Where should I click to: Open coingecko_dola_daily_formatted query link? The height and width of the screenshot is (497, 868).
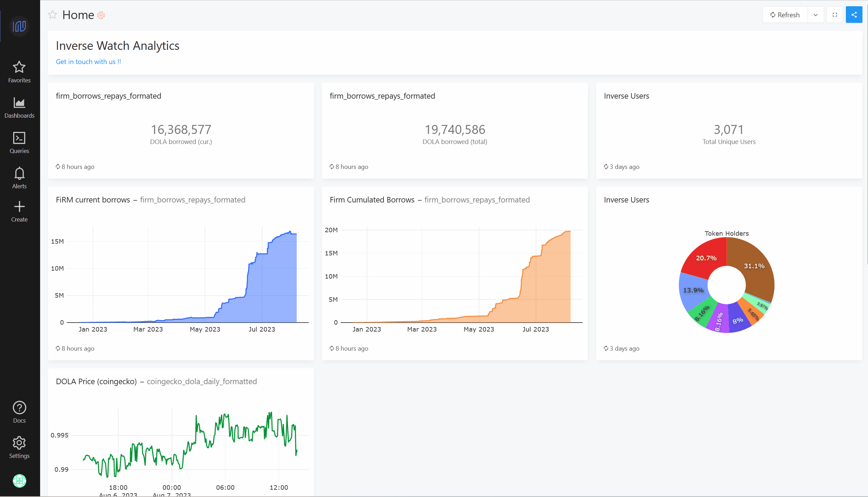pos(202,381)
